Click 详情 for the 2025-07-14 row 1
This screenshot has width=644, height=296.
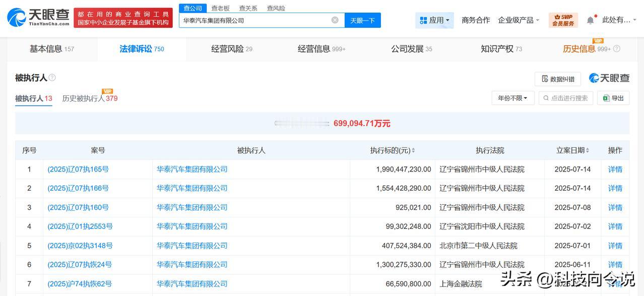(615, 169)
